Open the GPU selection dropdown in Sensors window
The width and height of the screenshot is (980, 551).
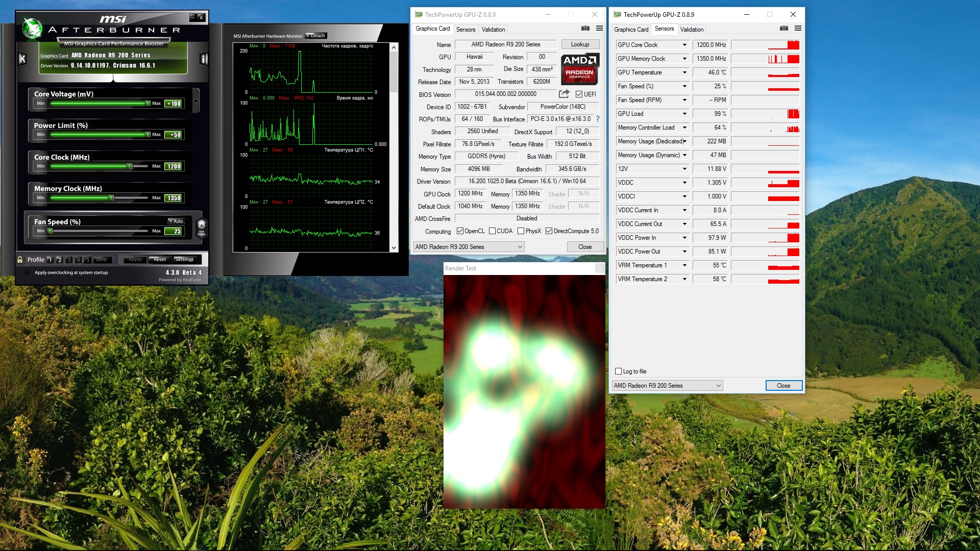click(x=668, y=386)
